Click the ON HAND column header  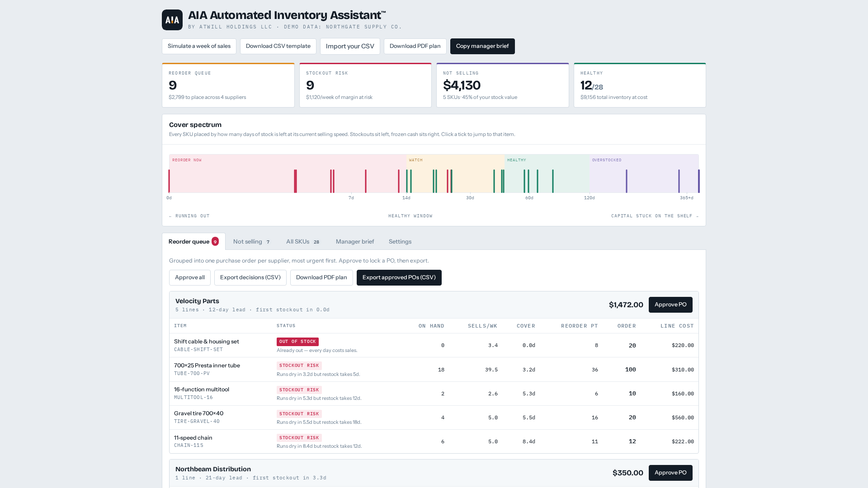[x=431, y=326]
